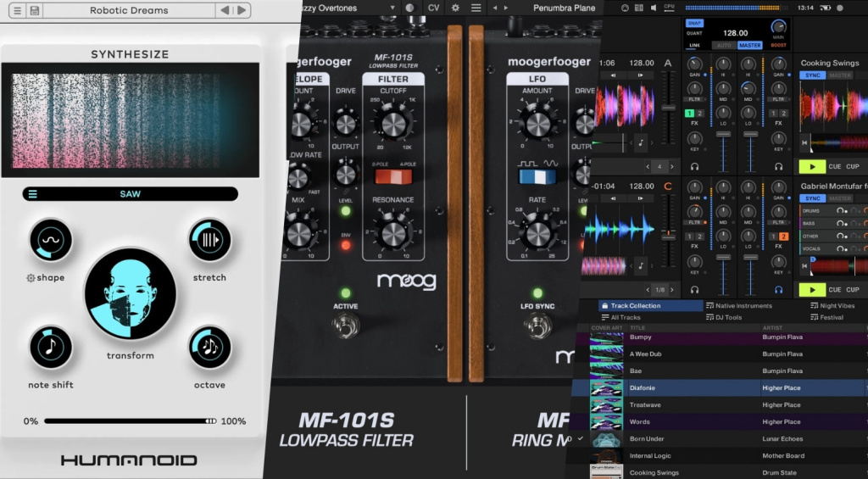Open the All Tracks browser item
This screenshot has width=868, height=479.
pyautogui.click(x=621, y=317)
